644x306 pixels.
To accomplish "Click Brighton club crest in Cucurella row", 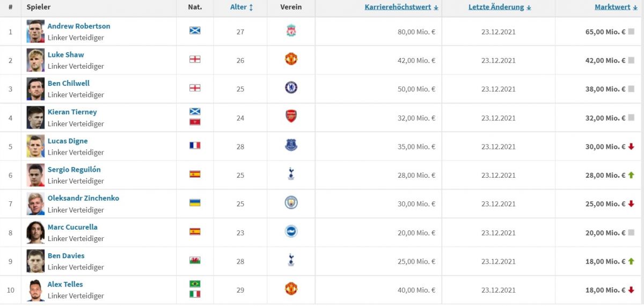I will pos(291,232).
